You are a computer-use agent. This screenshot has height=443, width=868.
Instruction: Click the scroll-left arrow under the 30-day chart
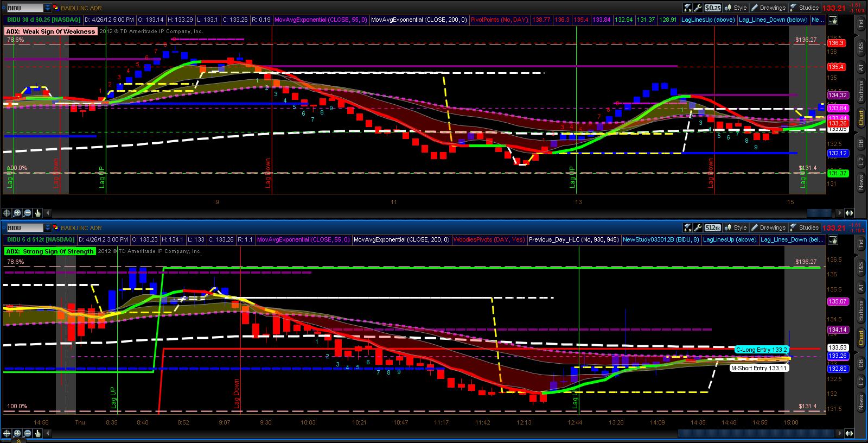pyautogui.click(x=48, y=213)
